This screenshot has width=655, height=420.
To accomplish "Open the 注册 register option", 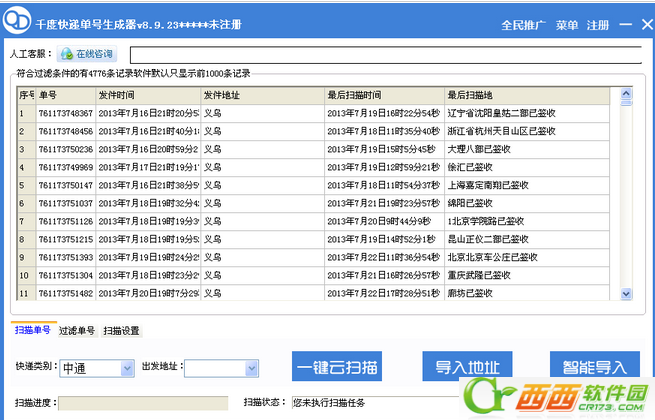I will [x=597, y=25].
